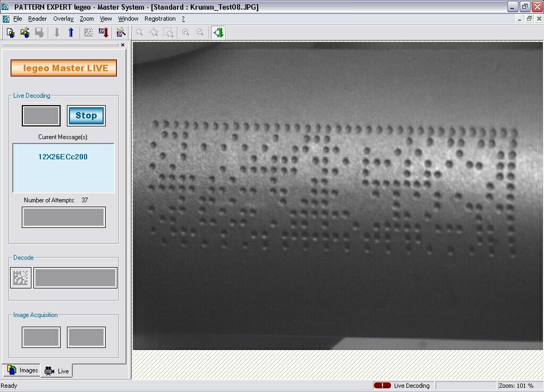
Task: Click the green arrow icon in toolbar
Action: click(218, 33)
